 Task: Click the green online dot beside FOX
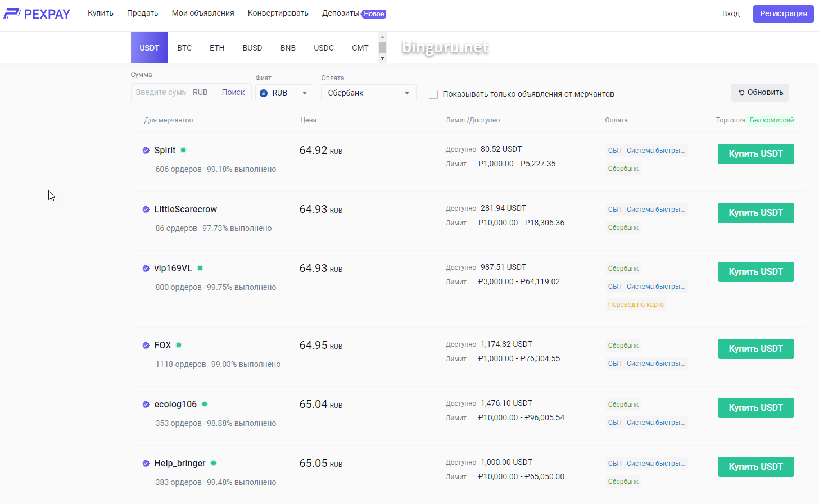(x=179, y=345)
